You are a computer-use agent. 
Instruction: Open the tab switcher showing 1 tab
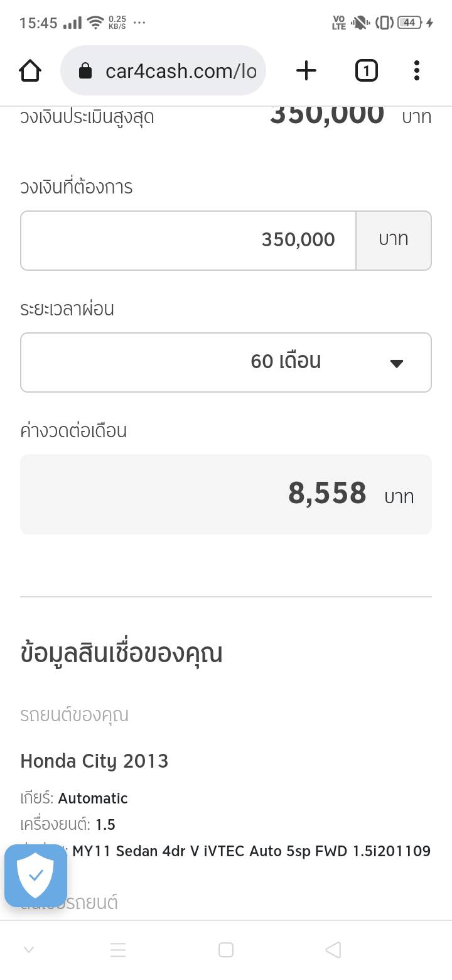[x=366, y=71]
